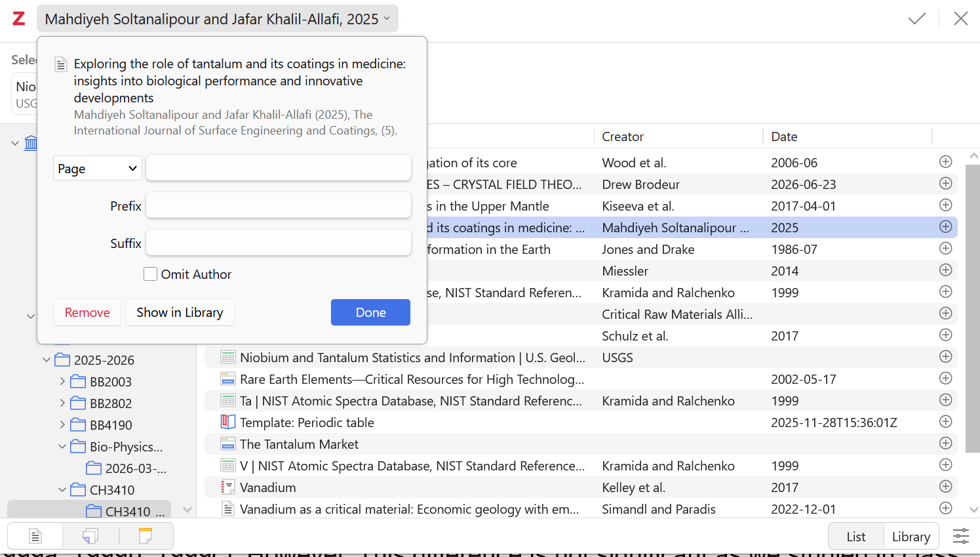Click the Simandl and Paradis creator cell
Viewport: 980px width, 557px height.
click(659, 509)
